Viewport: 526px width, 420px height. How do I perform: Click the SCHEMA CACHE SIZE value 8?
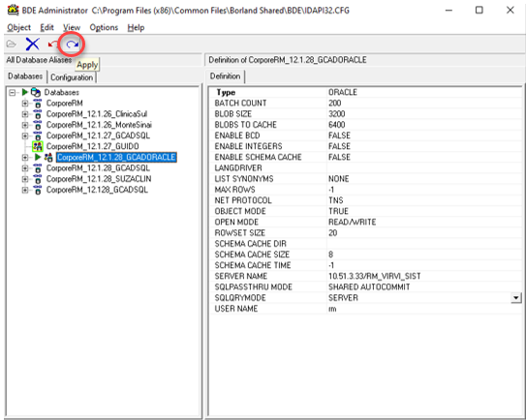(x=330, y=255)
